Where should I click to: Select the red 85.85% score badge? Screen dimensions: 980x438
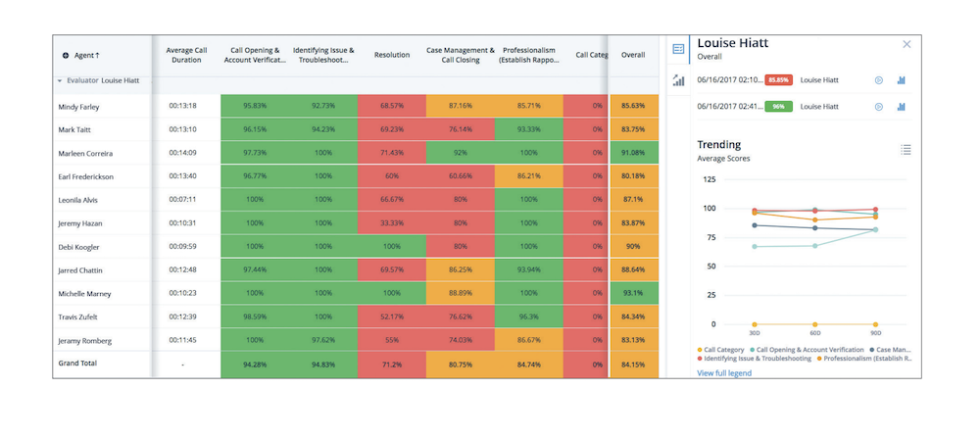coord(779,80)
